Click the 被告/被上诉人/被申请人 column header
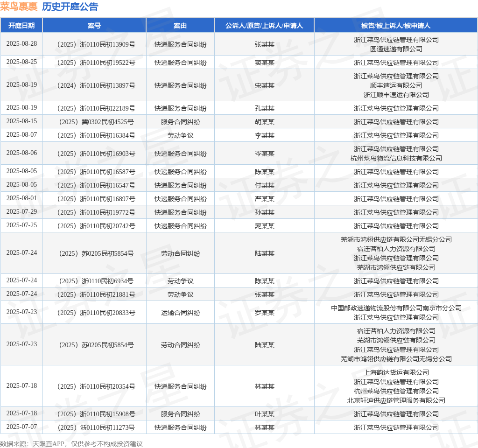Image resolution: width=478 pixels, height=448 pixels. (x=396, y=26)
